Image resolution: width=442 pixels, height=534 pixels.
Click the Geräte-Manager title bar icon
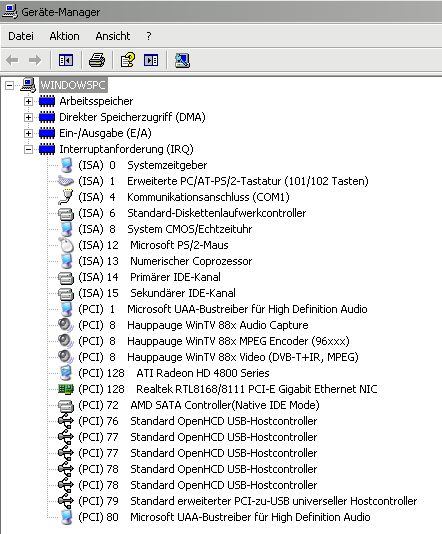point(10,11)
